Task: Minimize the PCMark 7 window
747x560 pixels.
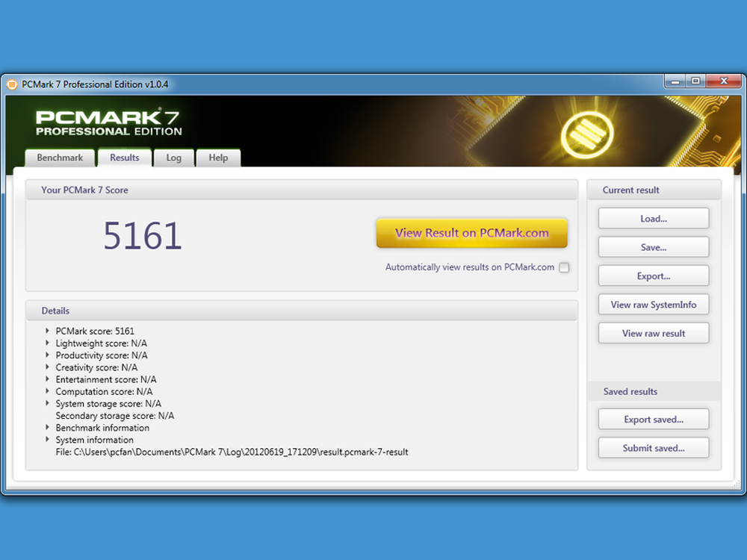Action: (675, 82)
